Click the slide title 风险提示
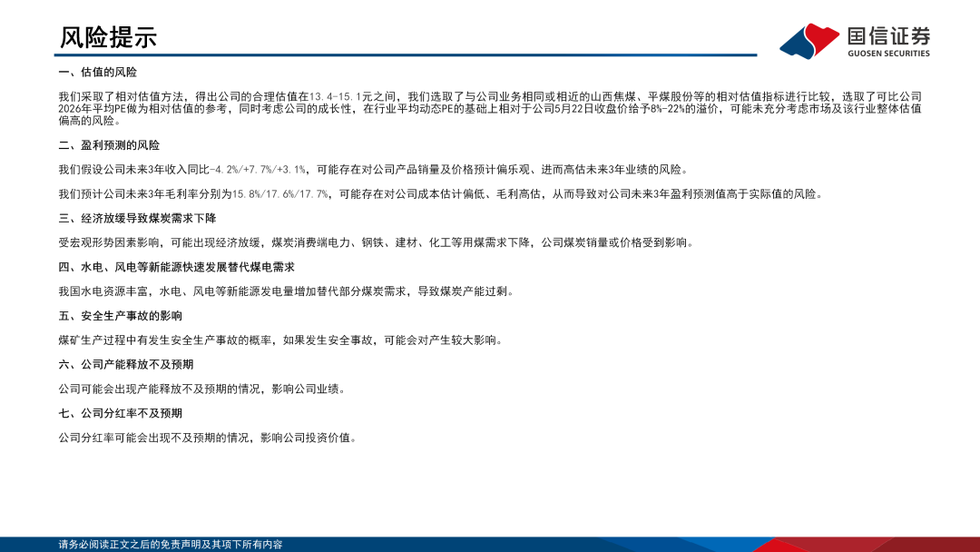The image size is (980, 552). click(108, 37)
